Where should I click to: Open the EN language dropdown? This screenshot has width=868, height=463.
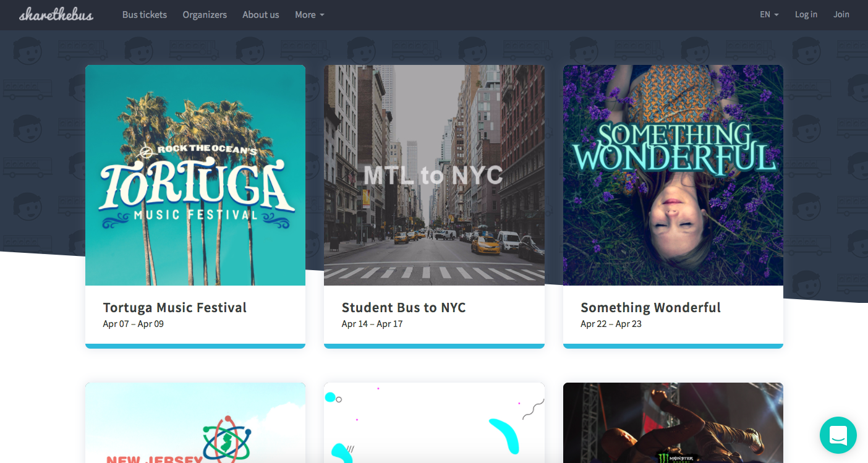pyautogui.click(x=769, y=14)
